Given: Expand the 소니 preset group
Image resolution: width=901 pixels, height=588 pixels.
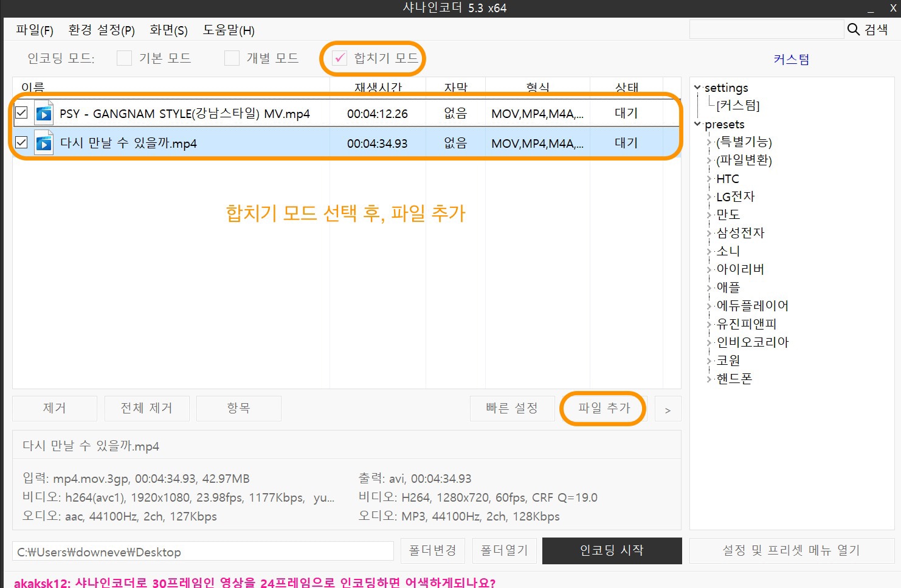Looking at the screenshot, I should [x=709, y=252].
